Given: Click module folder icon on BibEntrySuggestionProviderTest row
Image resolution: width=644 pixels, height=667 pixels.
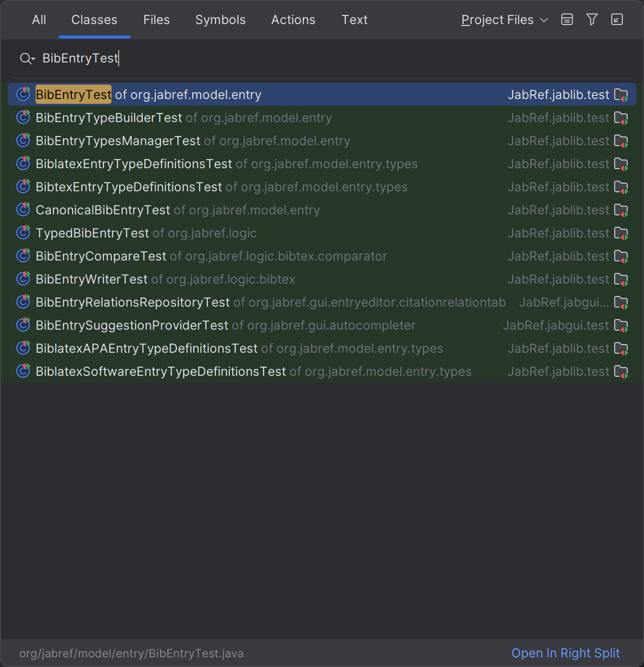Looking at the screenshot, I should point(621,326).
